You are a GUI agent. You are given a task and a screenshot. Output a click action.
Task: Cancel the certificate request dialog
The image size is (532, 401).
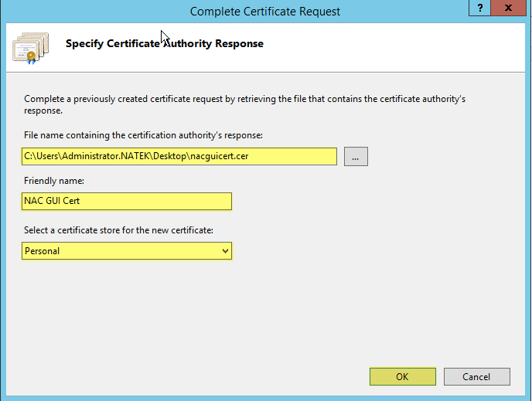pyautogui.click(x=476, y=376)
